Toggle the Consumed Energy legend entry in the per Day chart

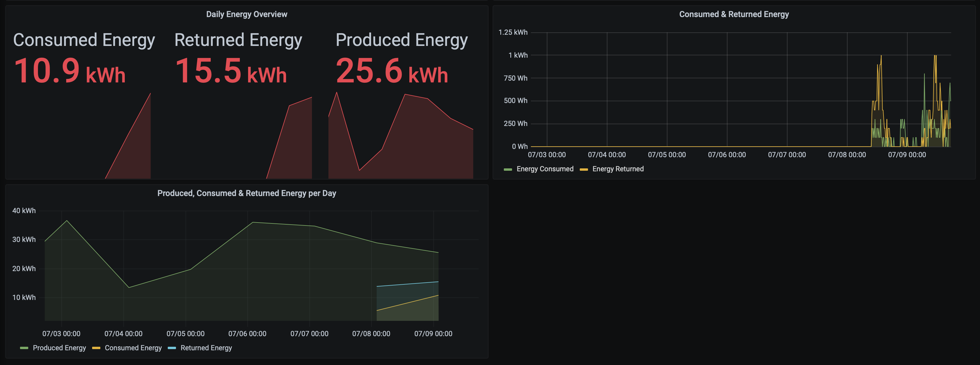(133, 348)
